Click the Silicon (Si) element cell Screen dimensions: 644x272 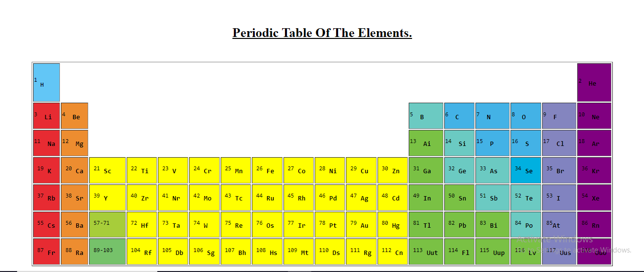click(459, 143)
